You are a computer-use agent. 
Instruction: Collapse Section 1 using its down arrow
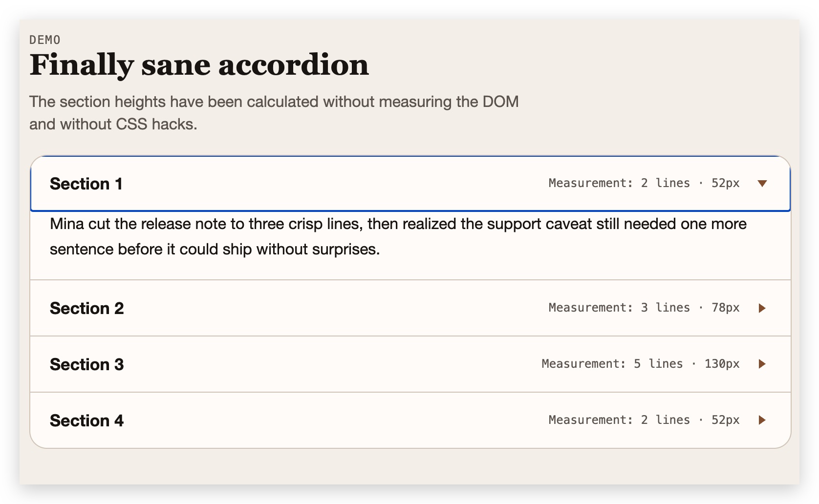(762, 184)
